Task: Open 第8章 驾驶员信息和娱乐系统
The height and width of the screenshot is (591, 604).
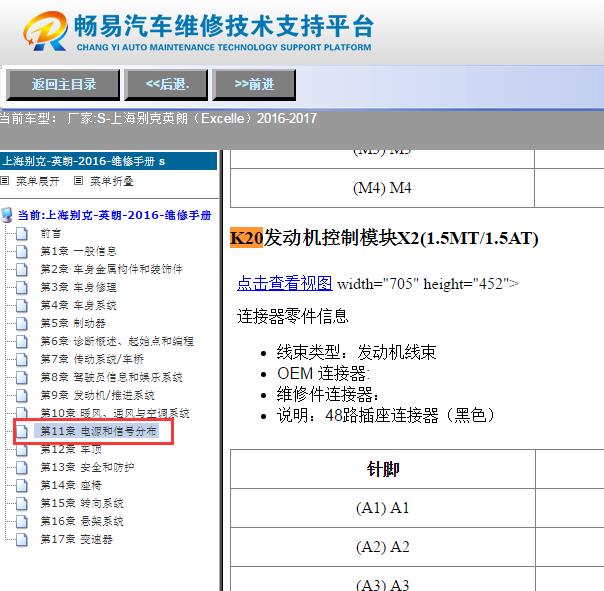Action: pos(112,377)
